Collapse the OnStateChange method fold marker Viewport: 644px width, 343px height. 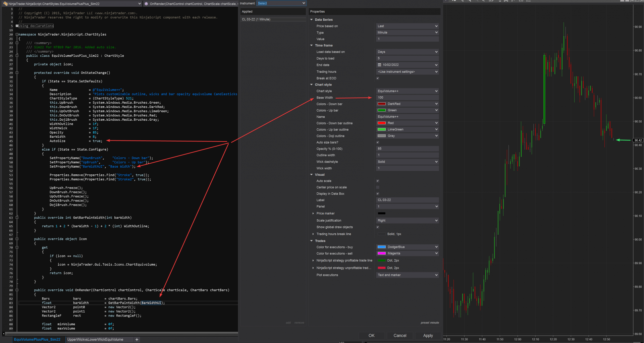17,73
